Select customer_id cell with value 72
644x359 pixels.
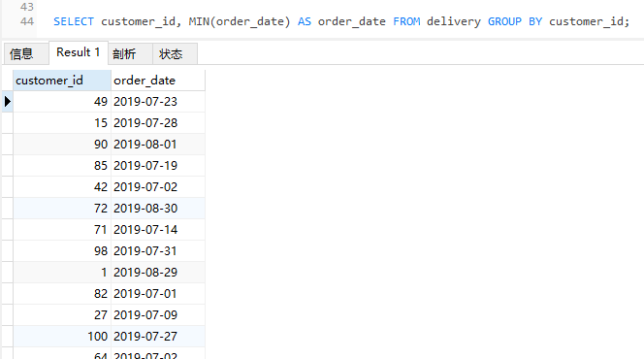[62, 209]
